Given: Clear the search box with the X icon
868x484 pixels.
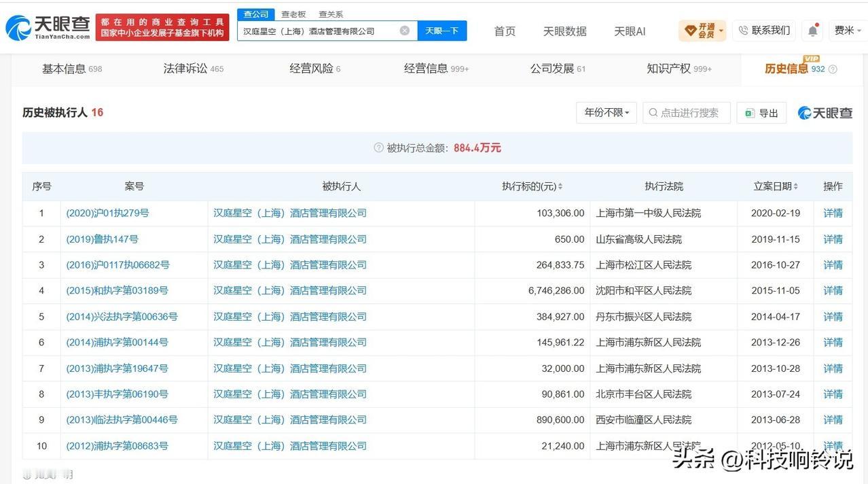Looking at the screenshot, I should click(x=405, y=31).
